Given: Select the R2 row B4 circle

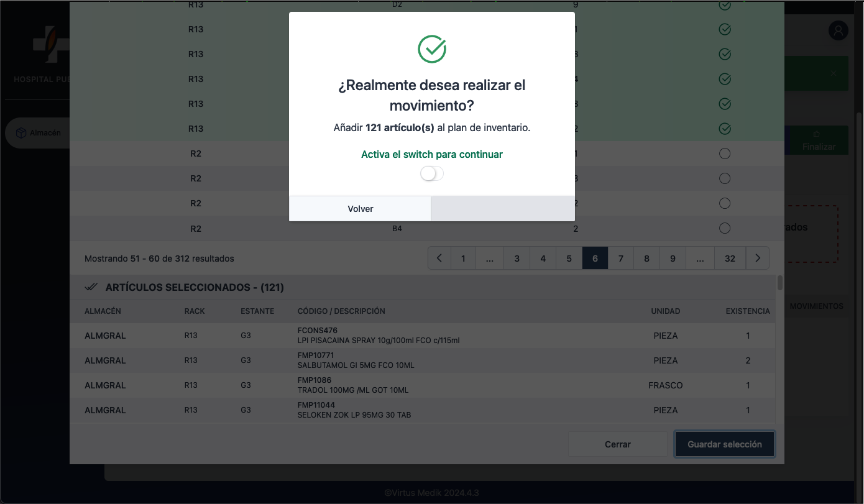Looking at the screenshot, I should (x=724, y=228).
